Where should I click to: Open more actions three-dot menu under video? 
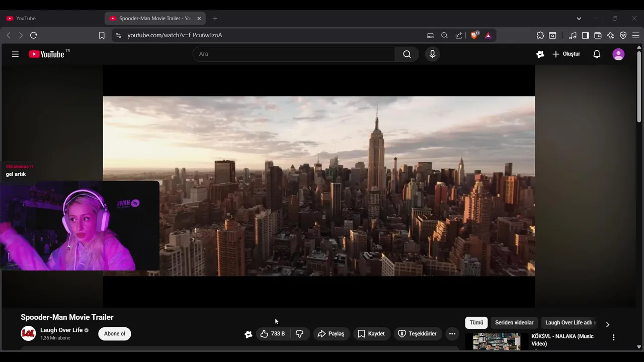(452, 334)
